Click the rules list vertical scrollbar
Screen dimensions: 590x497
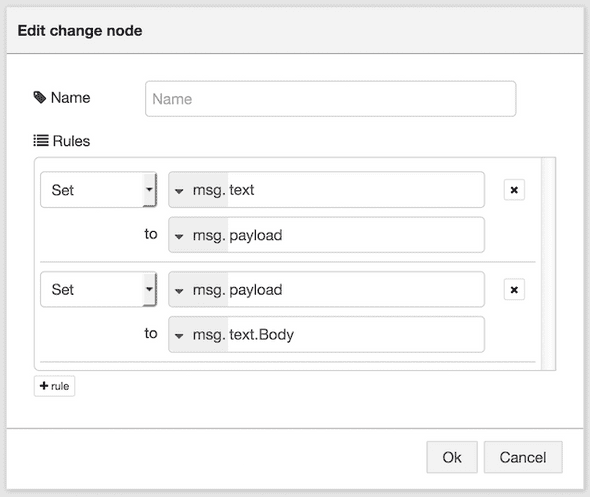point(548,264)
